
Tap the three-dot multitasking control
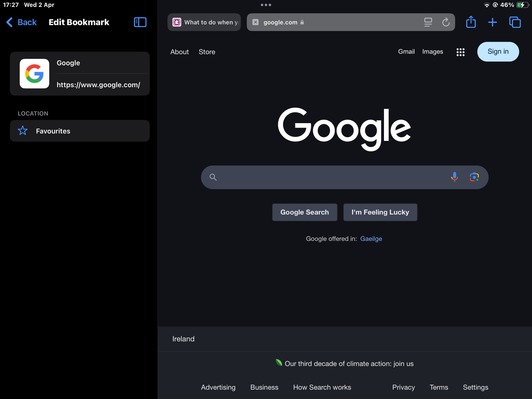(x=266, y=5)
